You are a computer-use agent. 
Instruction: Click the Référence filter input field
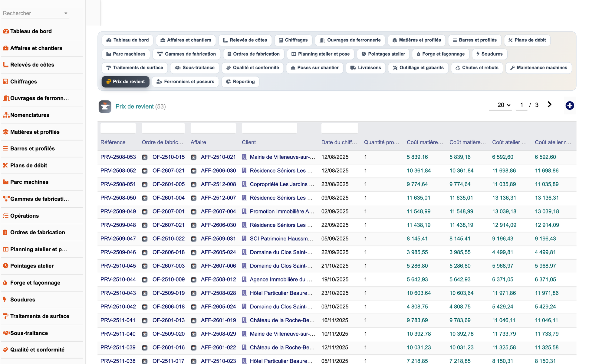coord(118,128)
